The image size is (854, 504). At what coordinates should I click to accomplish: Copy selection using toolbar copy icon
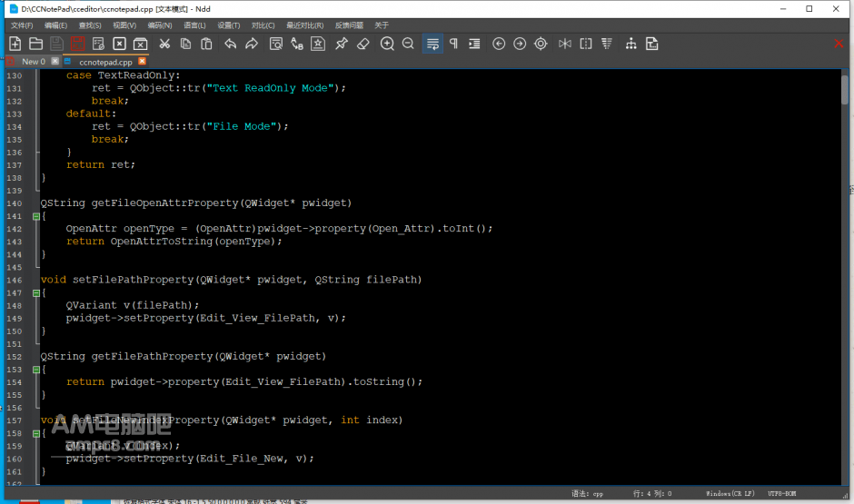pos(185,44)
